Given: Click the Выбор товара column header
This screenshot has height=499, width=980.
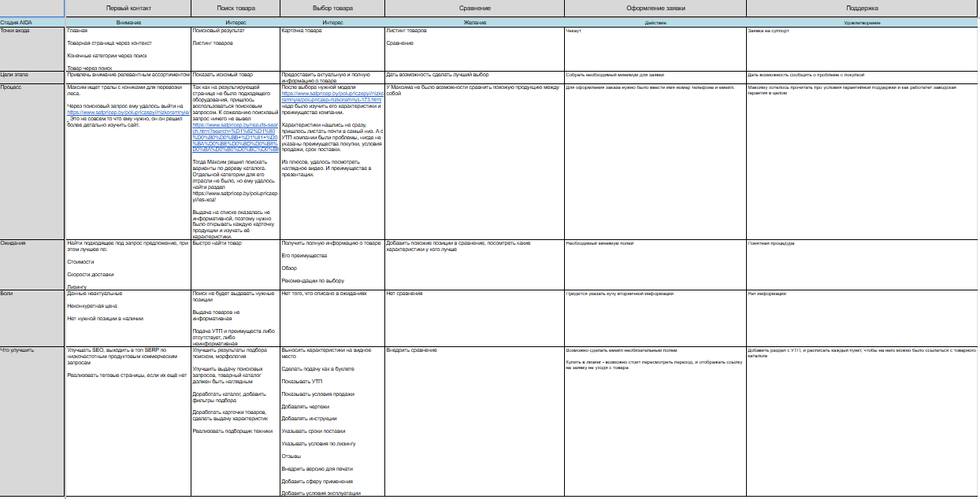Looking at the screenshot, I should 332,8.
